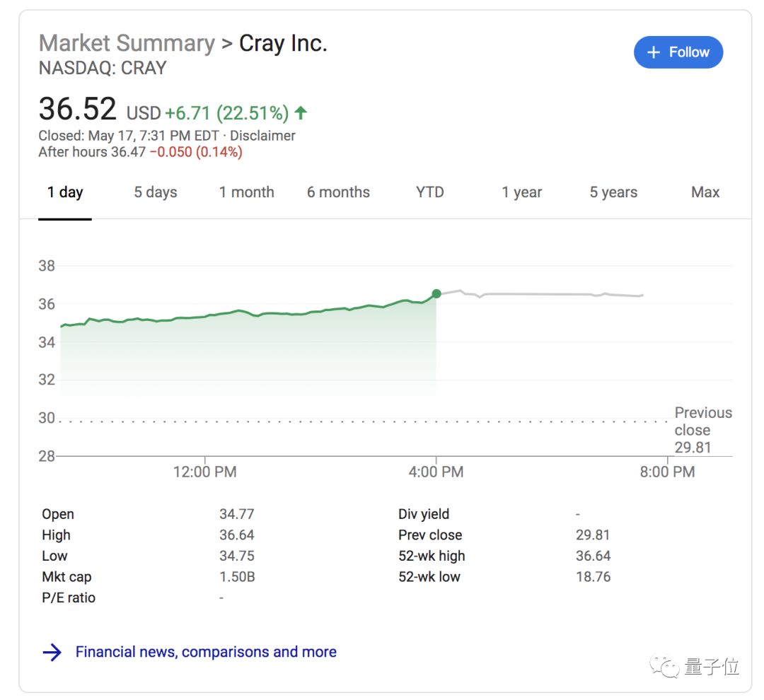This screenshot has height=700, width=764.
Task: Click the green dot marker on chart
Action: 436,293
